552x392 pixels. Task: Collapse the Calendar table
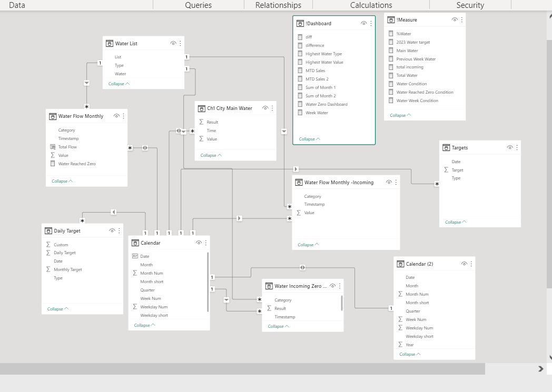click(x=144, y=325)
